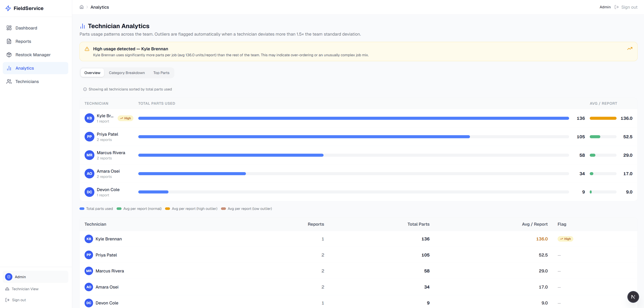This screenshot has width=644, height=308.
Task: Click the warning triangle icon in the alert banner
Action: coord(87,49)
